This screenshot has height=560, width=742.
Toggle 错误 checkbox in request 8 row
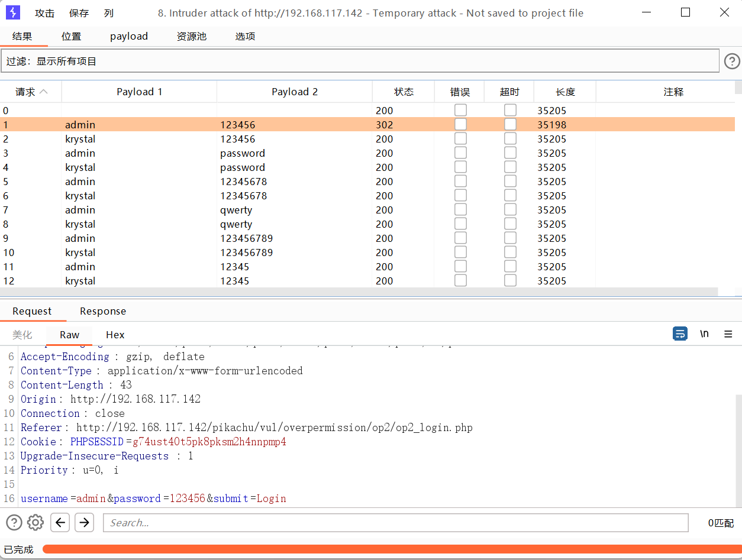[x=460, y=224]
